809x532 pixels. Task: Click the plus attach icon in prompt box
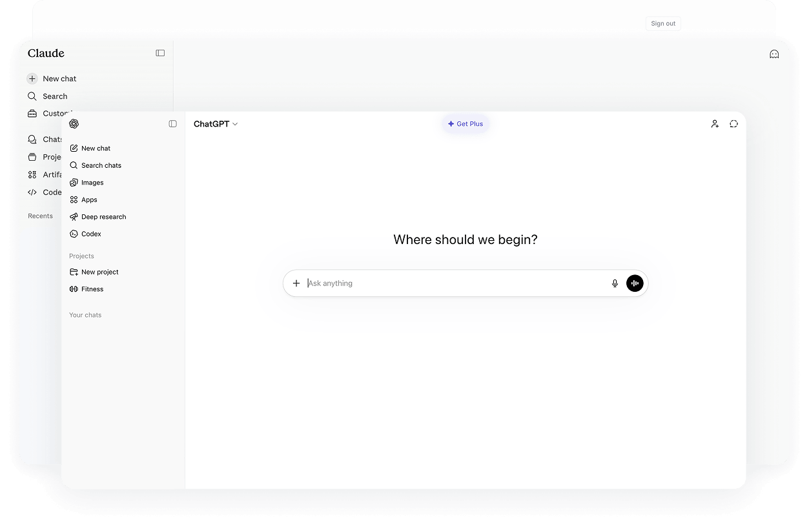pyautogui.click(x=296, y=283)
